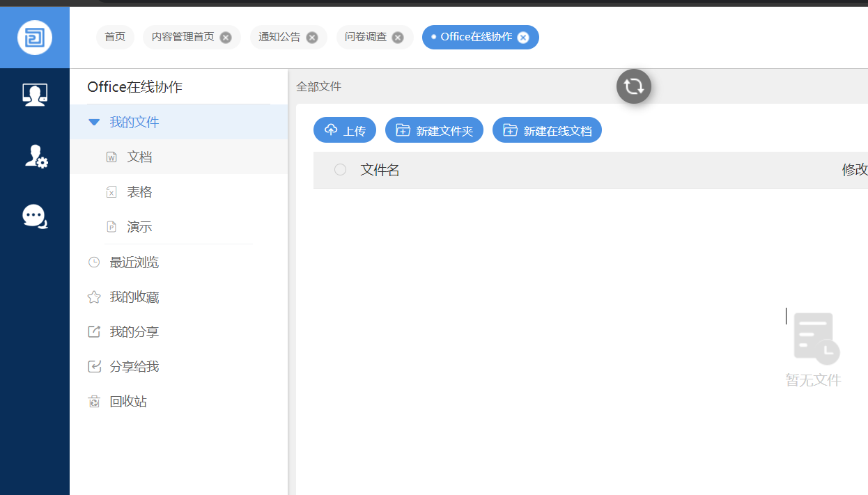
Task: Open the monitor user workspace sidebar icon
Action: coord(35,95)
